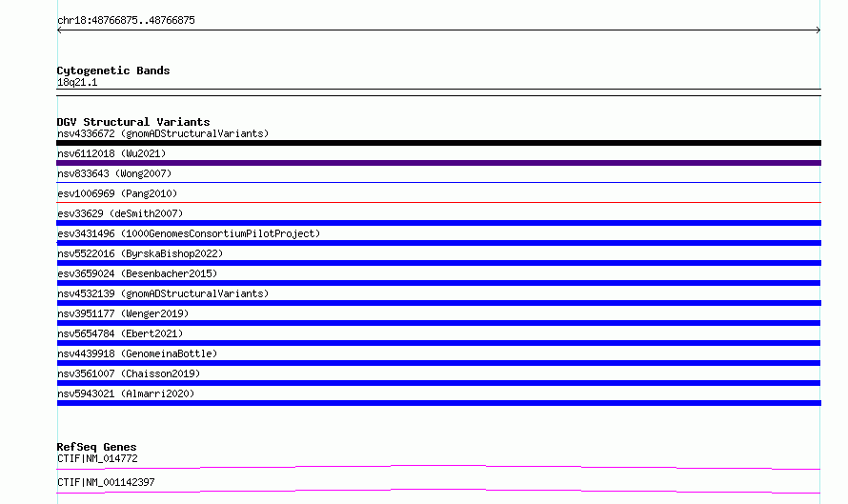Click the 18q21.1 band label

[x=77, y=82]
